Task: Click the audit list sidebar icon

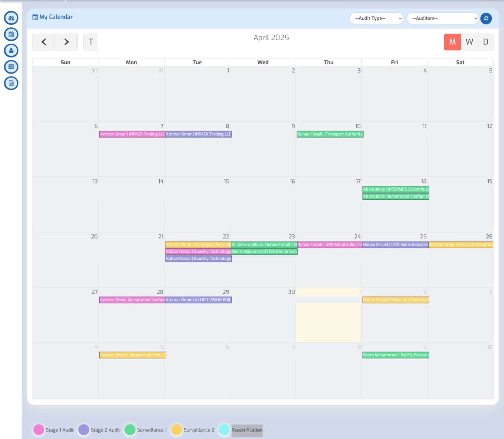Action: tap(11, 67)
